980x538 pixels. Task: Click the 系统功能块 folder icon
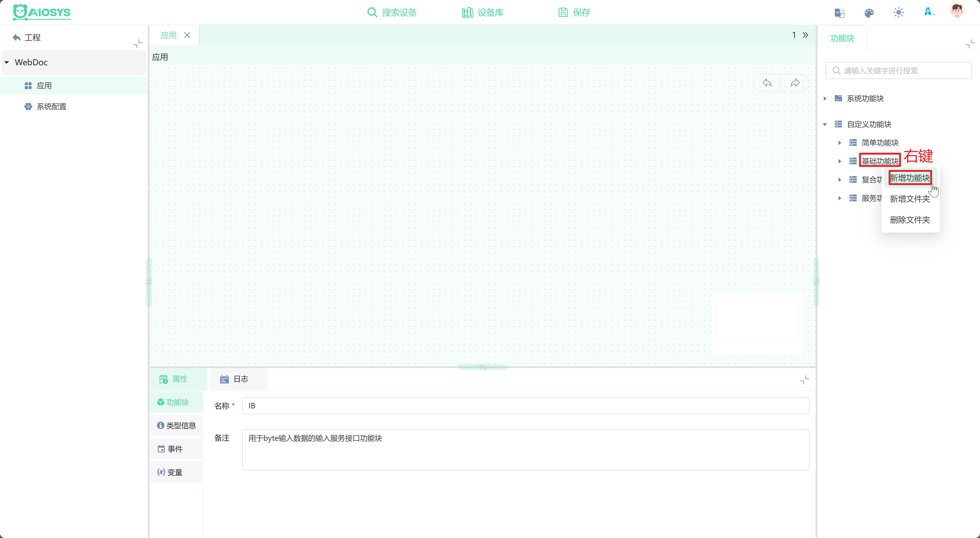tap(838, 98)
